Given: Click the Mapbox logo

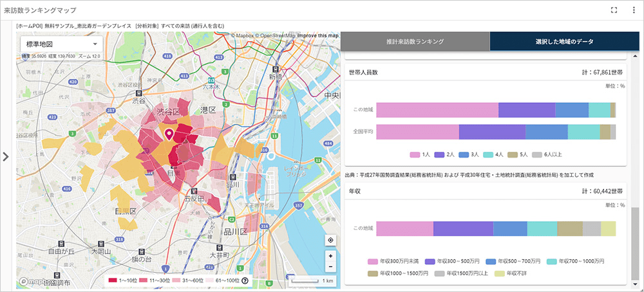Looking at the screenshot, I should (x=32, y=281).
